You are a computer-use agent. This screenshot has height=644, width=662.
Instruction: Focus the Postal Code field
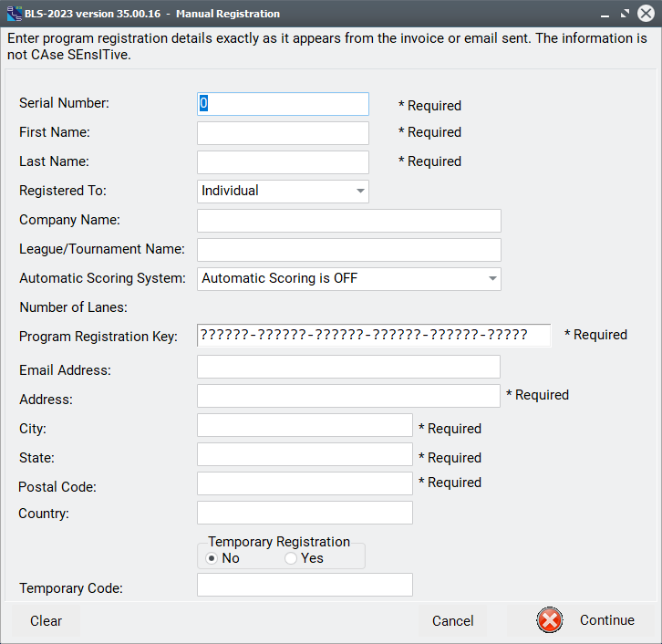click(305, 483)
